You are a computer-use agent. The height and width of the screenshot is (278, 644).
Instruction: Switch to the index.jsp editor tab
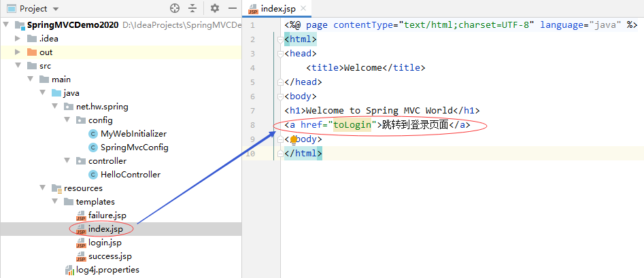277,8
